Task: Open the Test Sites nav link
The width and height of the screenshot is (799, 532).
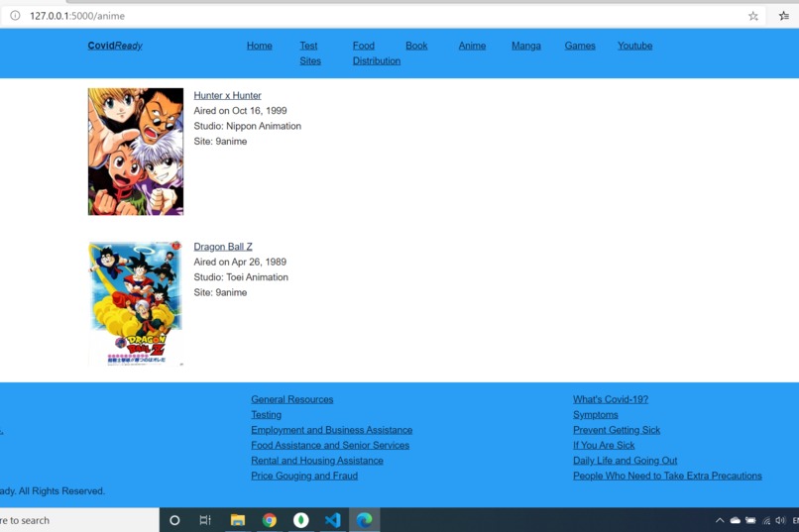Action: (310, 53)
